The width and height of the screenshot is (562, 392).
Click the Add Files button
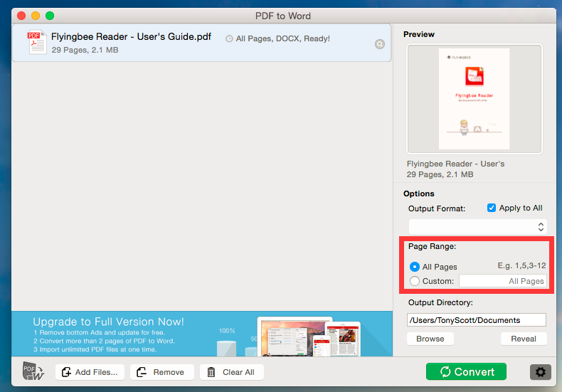(x=90, y=372)
